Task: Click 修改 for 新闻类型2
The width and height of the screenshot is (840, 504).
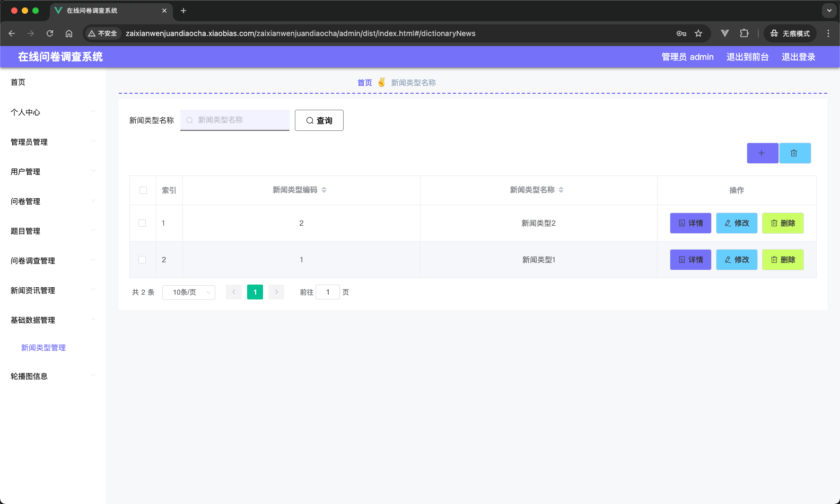Action: pyautogui.click(x=737, y=223)
